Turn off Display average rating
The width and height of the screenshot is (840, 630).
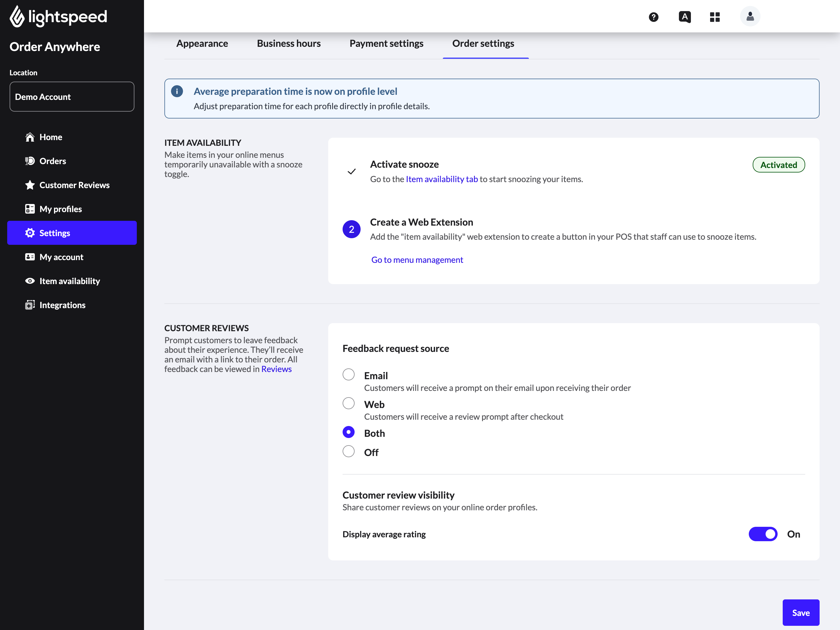[x=763, y=534]
